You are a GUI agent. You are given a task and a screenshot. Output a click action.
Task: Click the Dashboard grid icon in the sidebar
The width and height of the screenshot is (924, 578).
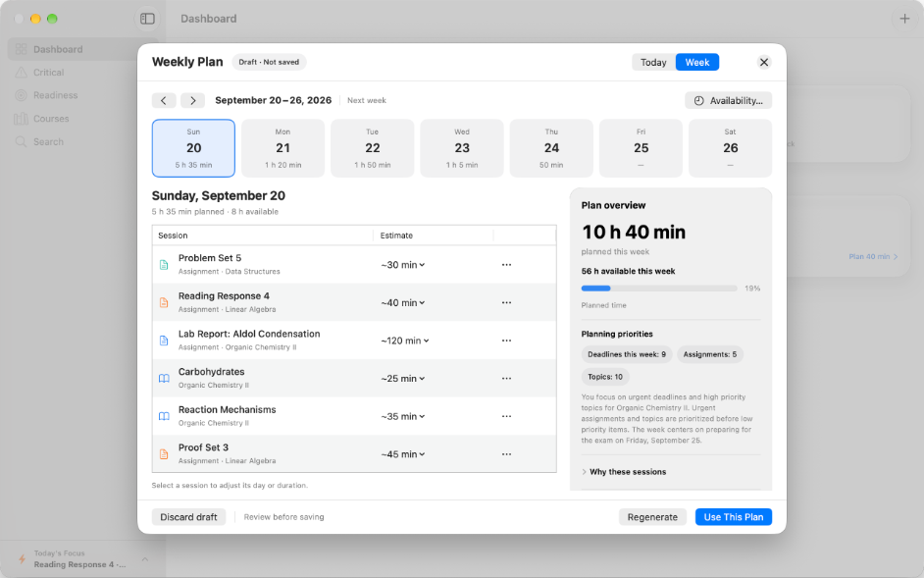point(22,49)
